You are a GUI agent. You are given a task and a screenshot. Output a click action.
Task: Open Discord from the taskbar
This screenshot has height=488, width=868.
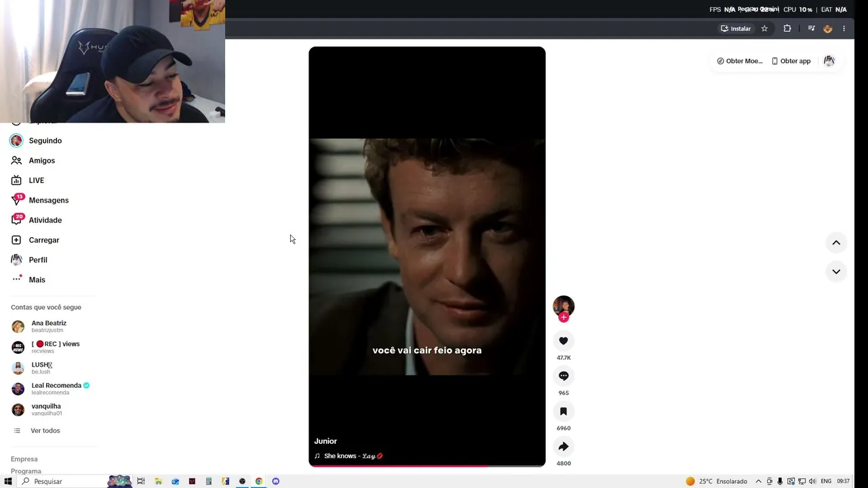click(275, 481)
